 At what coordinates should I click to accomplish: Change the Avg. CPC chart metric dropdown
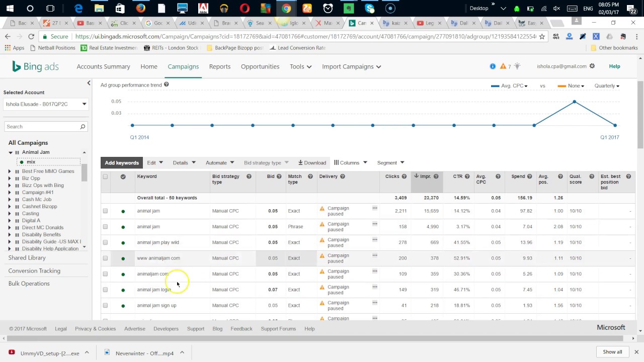[x=510, y=86]
